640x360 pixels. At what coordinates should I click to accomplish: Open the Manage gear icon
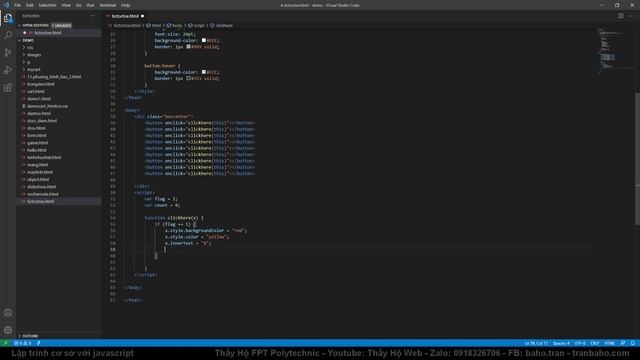pos(8,330)
